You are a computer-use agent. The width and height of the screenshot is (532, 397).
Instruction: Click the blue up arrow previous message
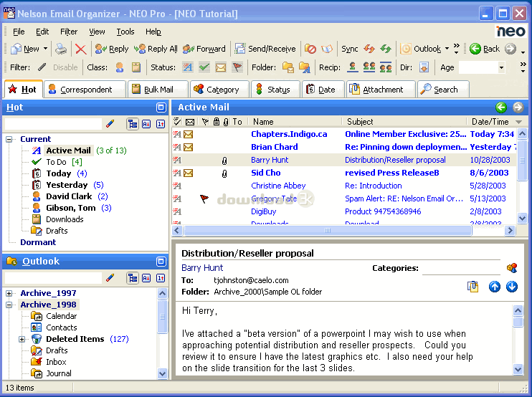click(x=494, y=287)
